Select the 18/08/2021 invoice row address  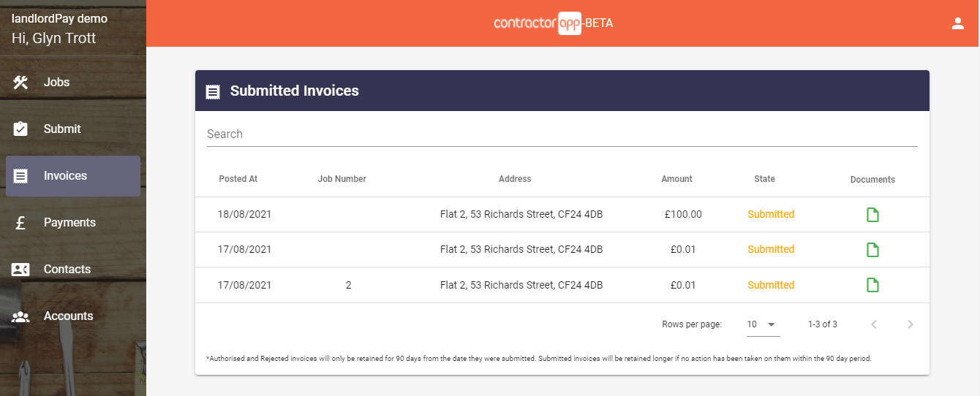[521, 215]
